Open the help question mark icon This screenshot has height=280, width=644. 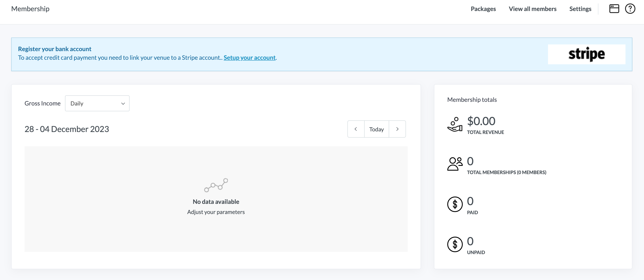pos(630,9)
